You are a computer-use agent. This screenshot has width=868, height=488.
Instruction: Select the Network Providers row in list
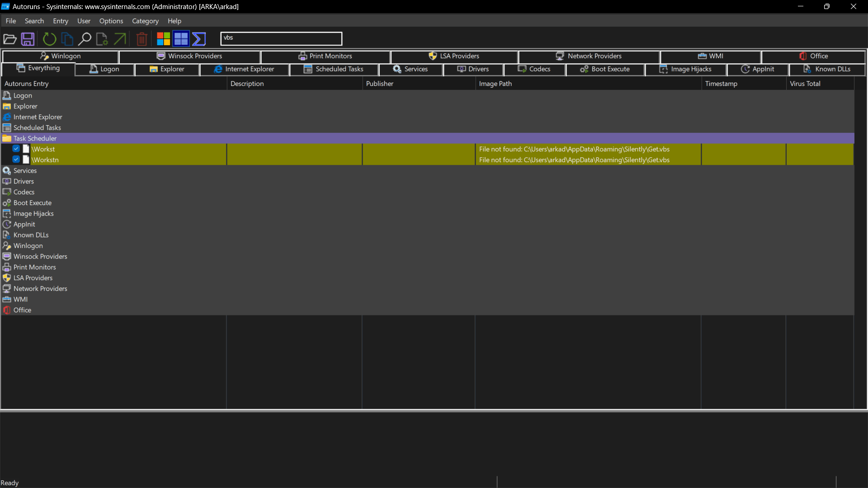427,289
